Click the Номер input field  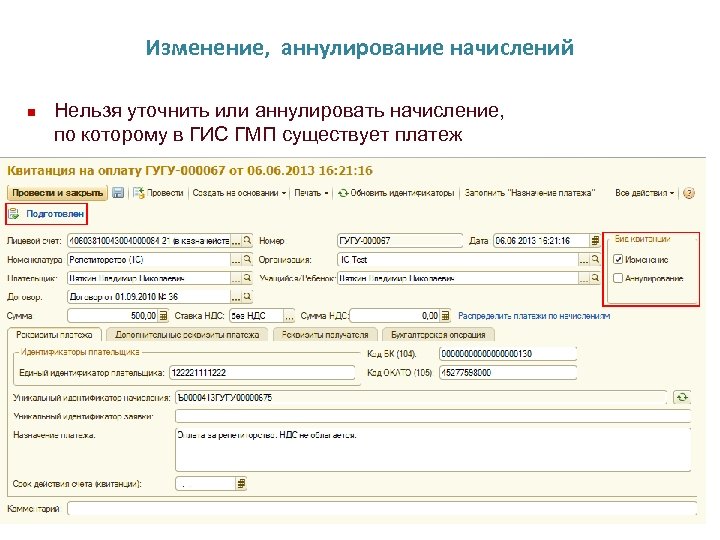399,241
